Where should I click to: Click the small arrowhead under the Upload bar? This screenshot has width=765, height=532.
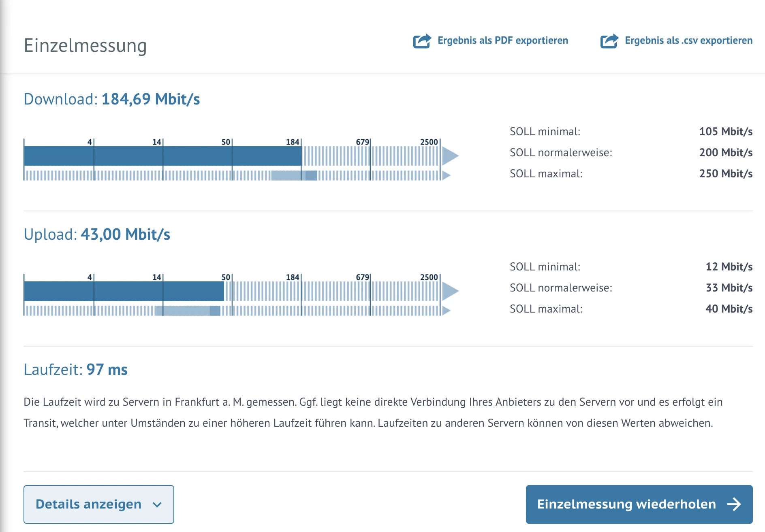(446, 311)
